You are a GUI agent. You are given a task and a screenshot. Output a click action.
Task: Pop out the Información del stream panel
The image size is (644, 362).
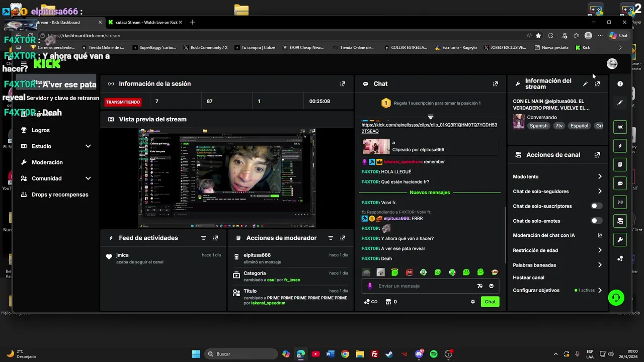(x=597, y=84)
